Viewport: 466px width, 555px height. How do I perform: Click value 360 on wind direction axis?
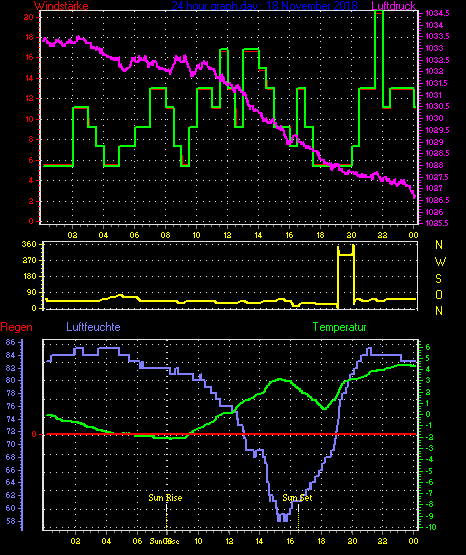(29, 244)
